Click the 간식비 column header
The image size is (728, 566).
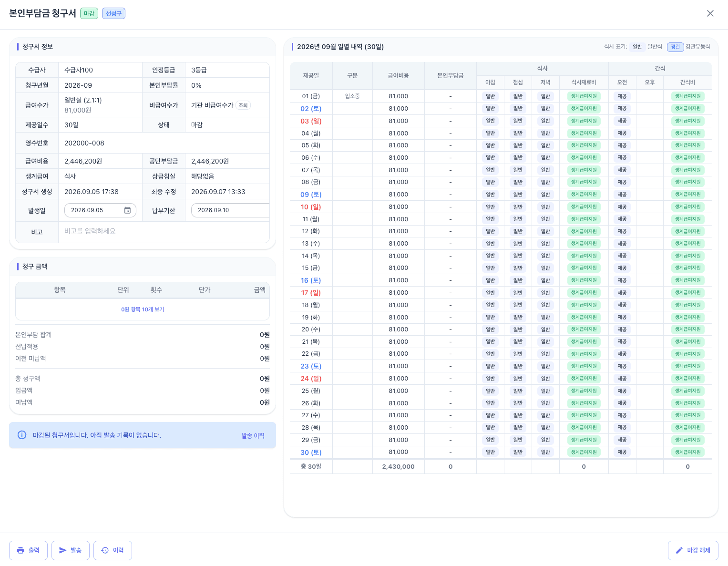coord(687,82)
